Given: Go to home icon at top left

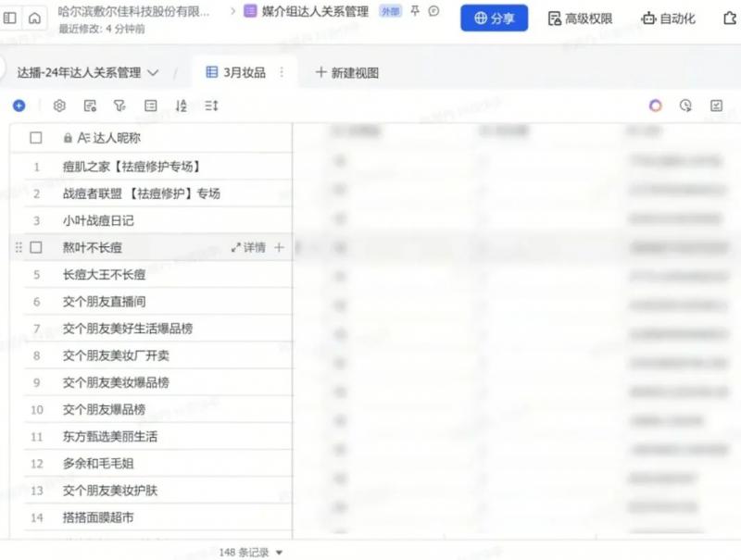Looking at the screenshot, I should [34, 19].
